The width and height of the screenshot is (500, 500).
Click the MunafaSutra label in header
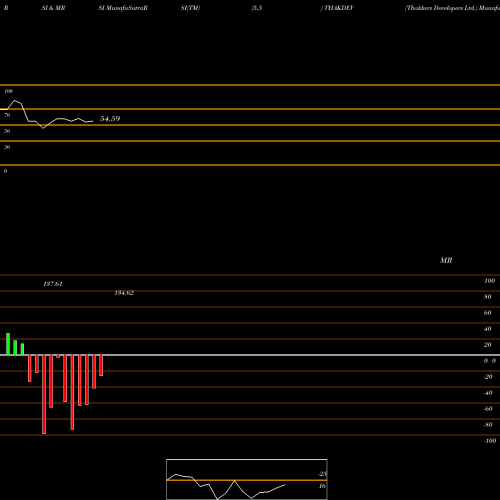(125, 8)
